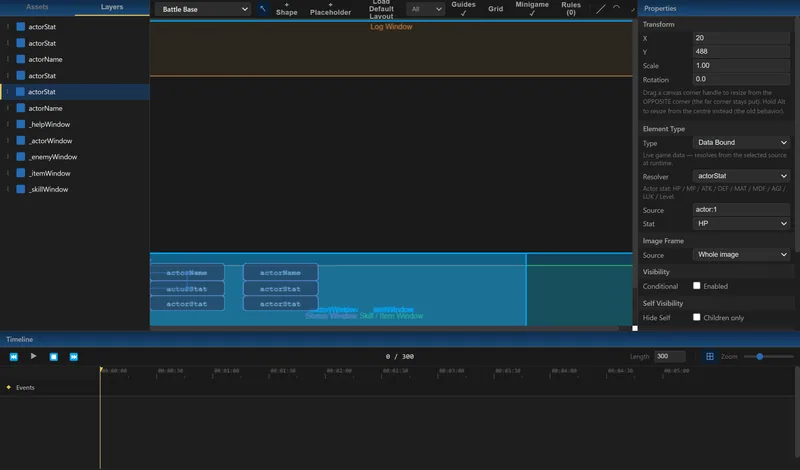Grab the drag handle of _skillWindow layer

(x=8, y=189)
